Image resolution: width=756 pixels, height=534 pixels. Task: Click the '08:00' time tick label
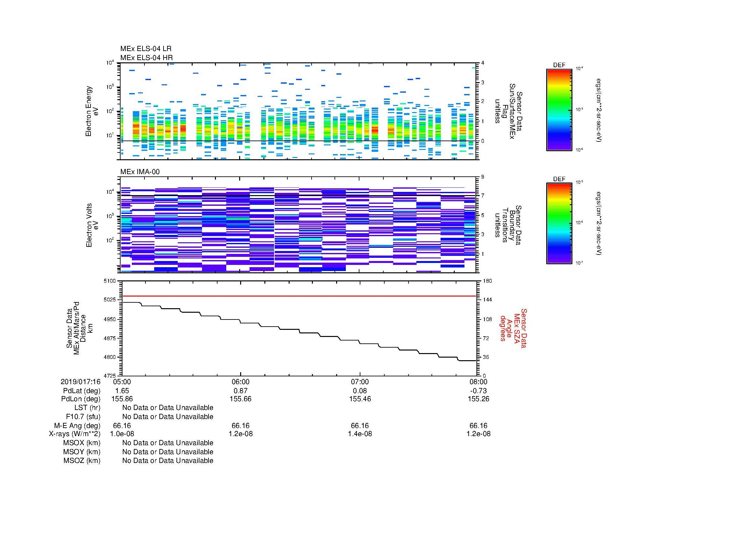click(478, 382)
